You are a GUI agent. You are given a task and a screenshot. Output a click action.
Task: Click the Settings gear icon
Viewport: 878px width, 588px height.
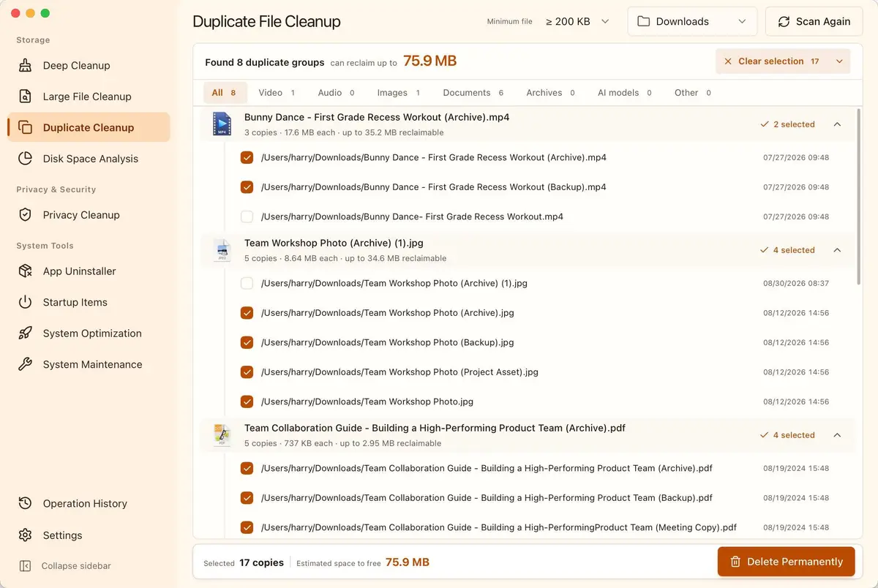[26, 535]
